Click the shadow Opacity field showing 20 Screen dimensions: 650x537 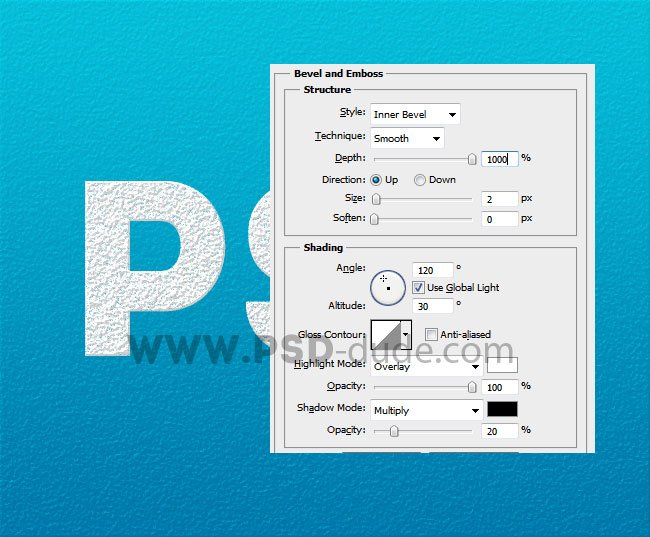point(500,431)
